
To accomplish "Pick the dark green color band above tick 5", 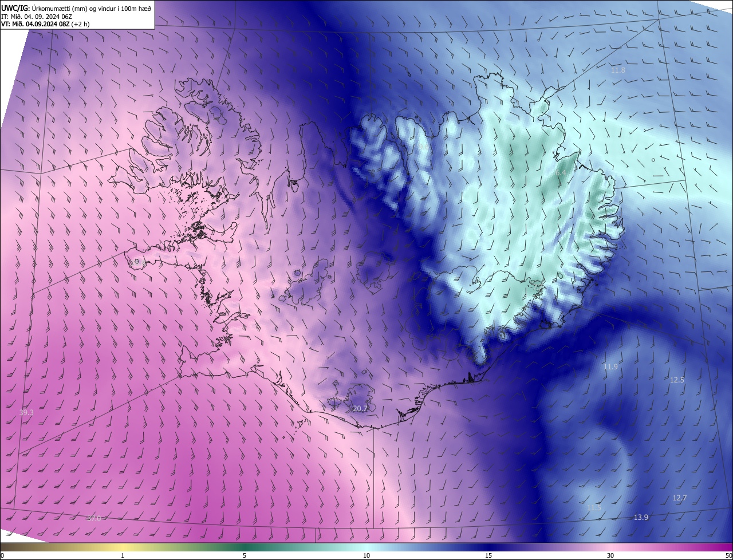I will click(x=245, y=547).
